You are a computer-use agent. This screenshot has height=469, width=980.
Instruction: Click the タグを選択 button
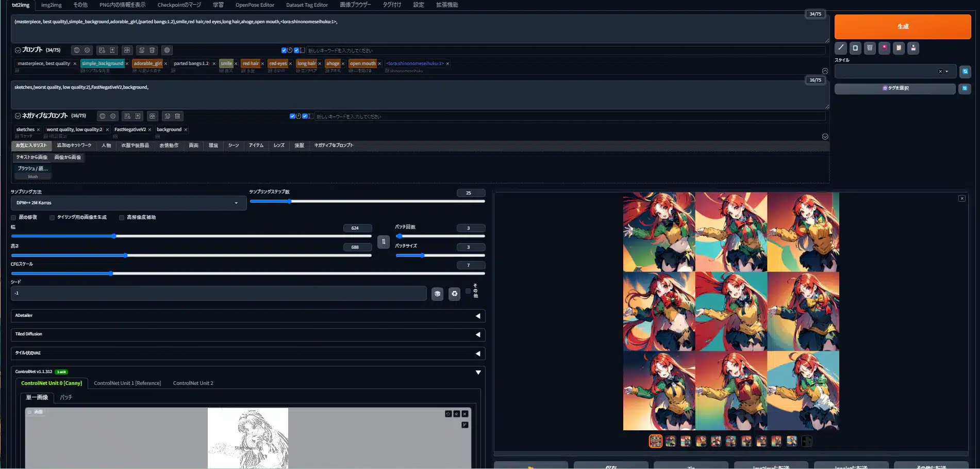(x=894, y=88)
